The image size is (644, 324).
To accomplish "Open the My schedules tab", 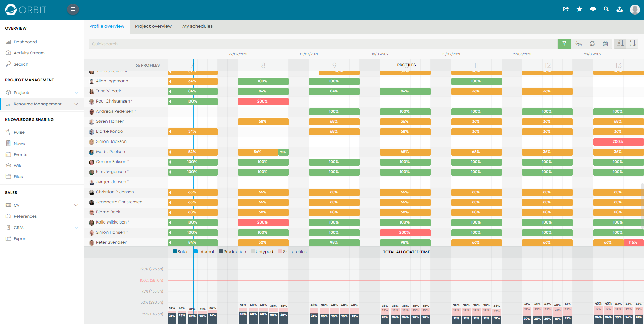I will click(197, 26).
